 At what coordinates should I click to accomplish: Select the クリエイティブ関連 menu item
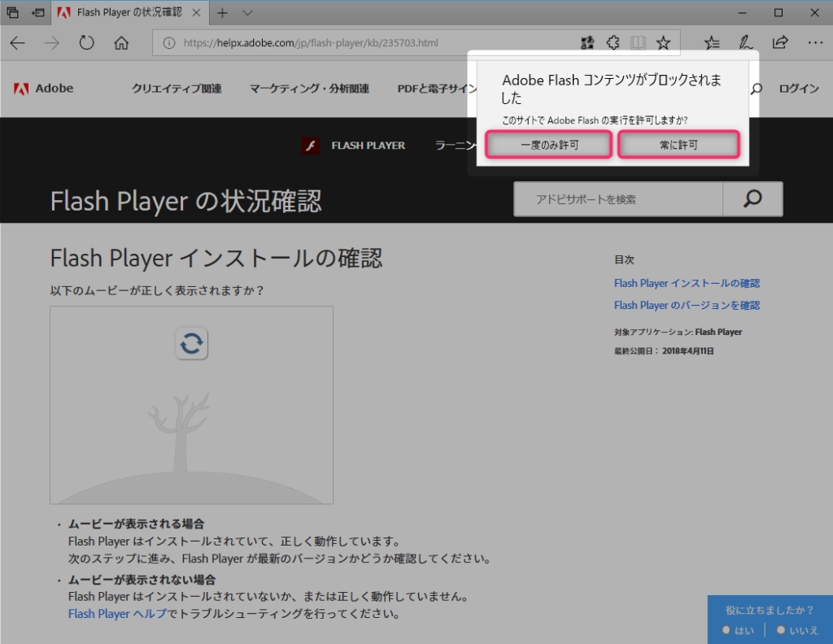pyautogui.click(x=176, y=89)
